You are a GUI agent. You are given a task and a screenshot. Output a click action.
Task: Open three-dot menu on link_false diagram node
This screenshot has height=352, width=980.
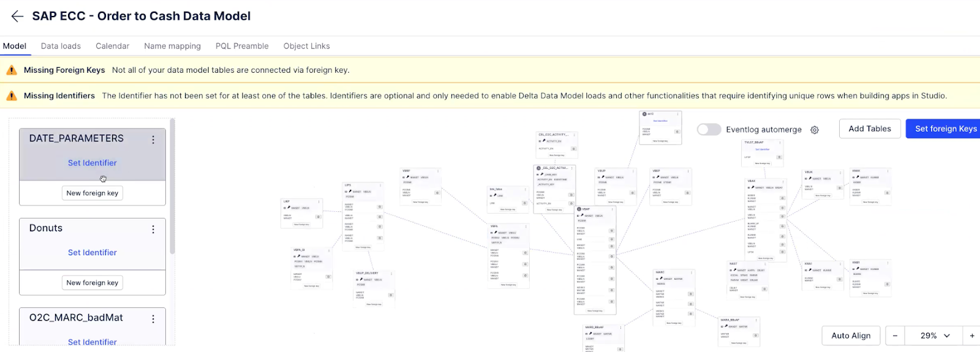click(526, 189)
